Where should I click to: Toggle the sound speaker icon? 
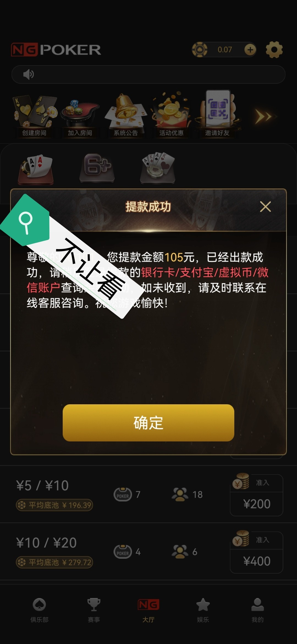click(x=28, y=74)
